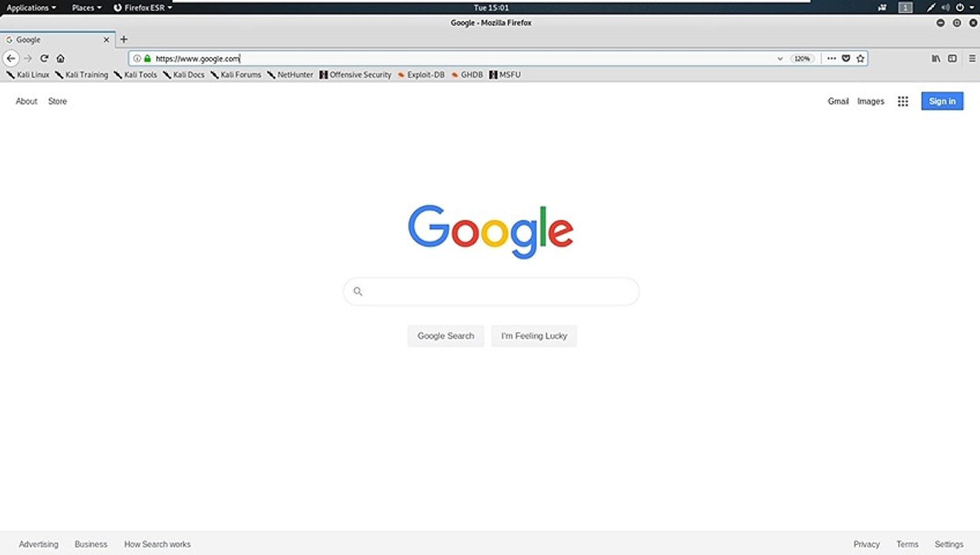Open the Firefox hamburger menu
Image resolution: width=980 pixels, height=555 pixels.
972,59
